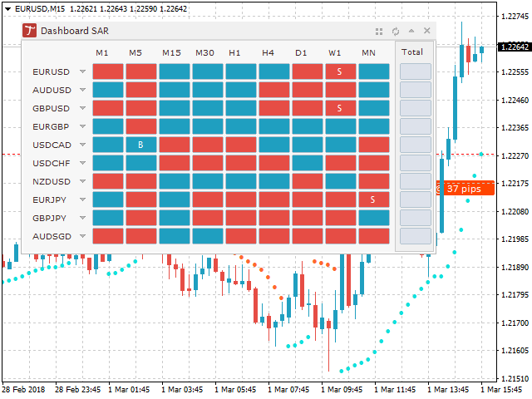This screenshot has width=532, height=399.
Task: Open the chart menu triangle beside EURUSD,M15
Action: click(x=7, y=9)
